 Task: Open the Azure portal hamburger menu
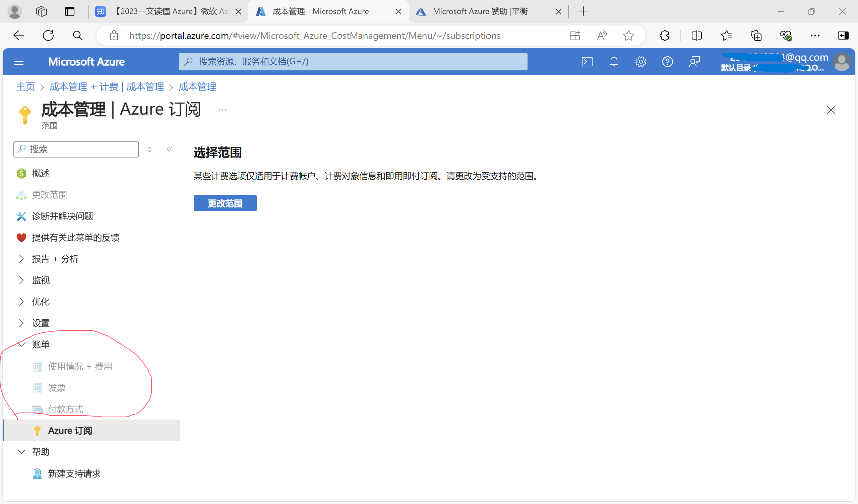[19, 62]
